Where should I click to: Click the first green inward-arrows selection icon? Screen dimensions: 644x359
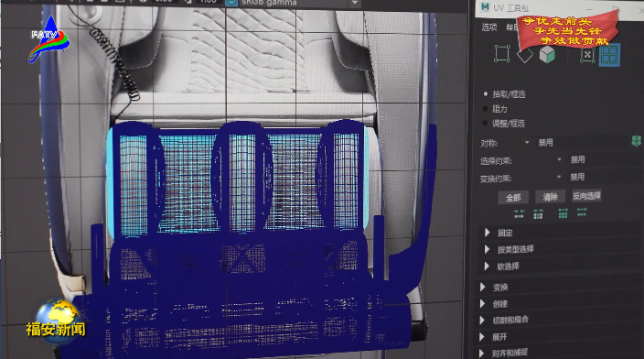point(519,213)
